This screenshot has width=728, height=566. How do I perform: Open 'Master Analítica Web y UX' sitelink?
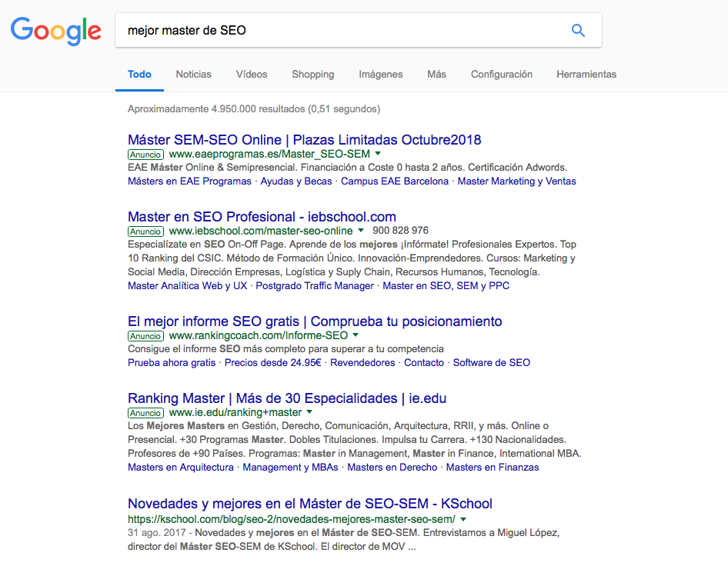[187, 286]
